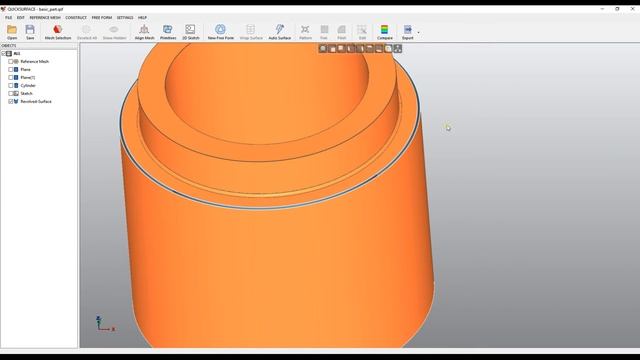
Task: Open the FILE menu
Action: 9,18
